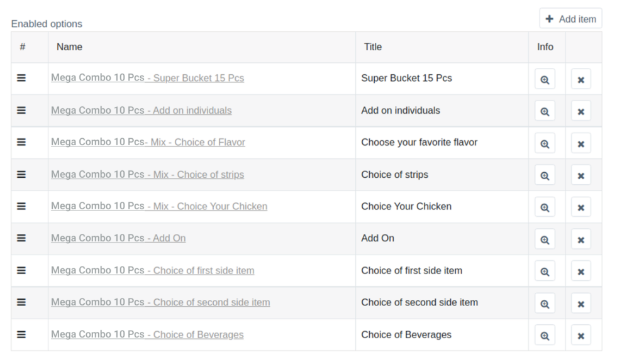Click the drag handle of Choice of Flavor row

click(x=21, y=142)
